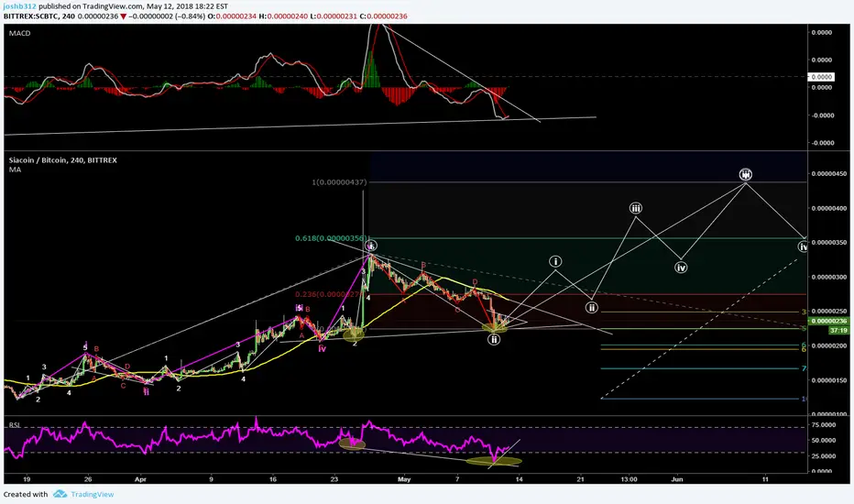Click the 0.618(0.00000356) Fibonacci level label
854x504 pixels.
pyautogui.click(x=331, y=238)
